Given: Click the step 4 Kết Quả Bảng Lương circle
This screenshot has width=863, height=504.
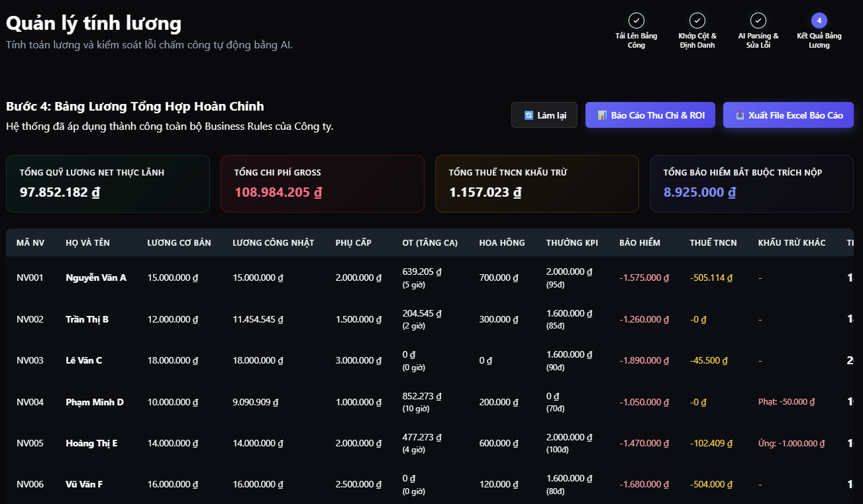Looking at the screenshot, I should (819, 21).
